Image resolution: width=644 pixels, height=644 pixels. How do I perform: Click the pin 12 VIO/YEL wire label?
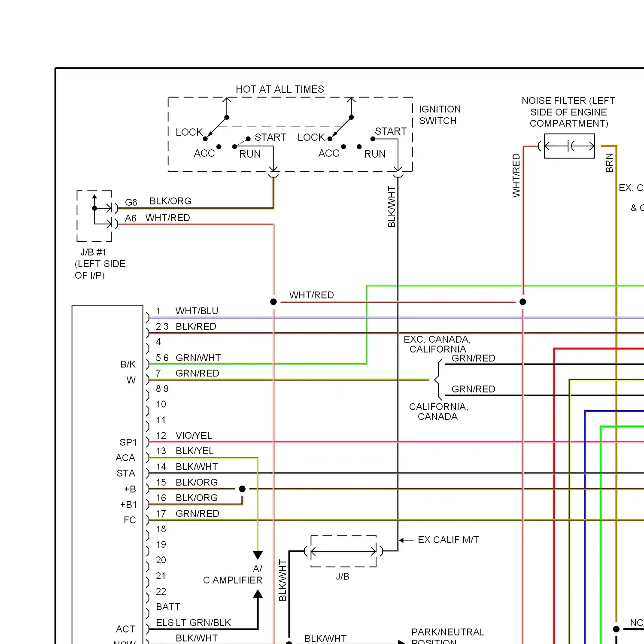(x=194, y=435)
